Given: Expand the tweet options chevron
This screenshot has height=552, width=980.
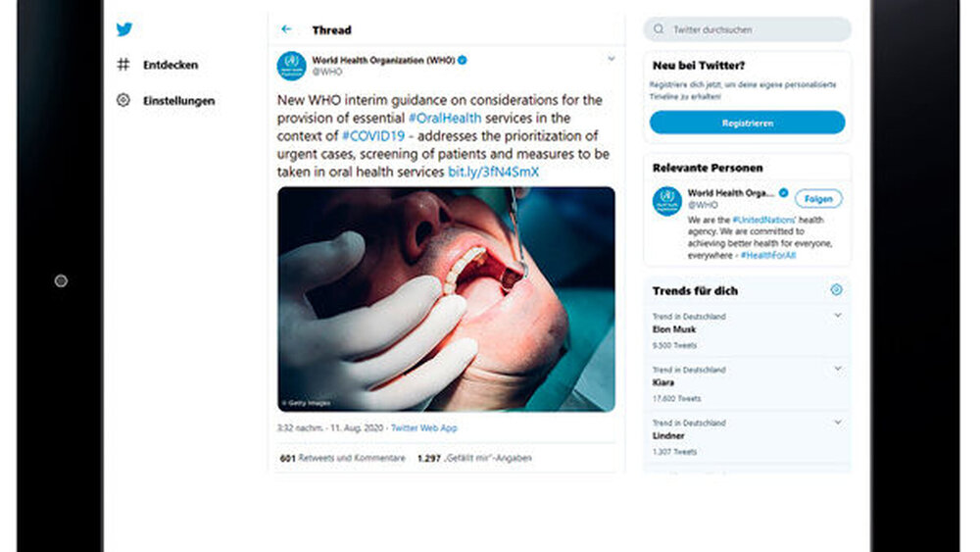Looking at the screenshot, I should click(611, 59).
